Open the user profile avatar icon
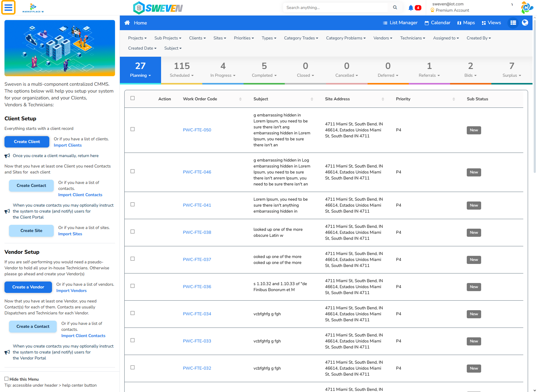Screen dimensions: 537x392 pos(527,7)
